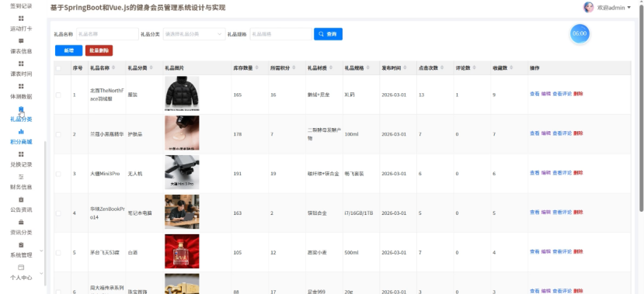Click the 新增 add button
This screenshot has height=294, width=644.
(68, 50)
